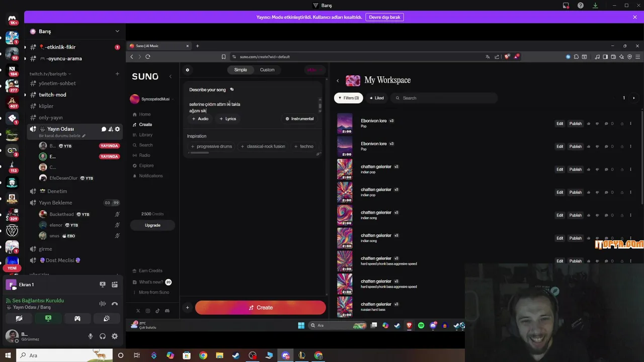Open Radio in Suno sidebar
This screenshot has height=362, width=644.
[x=144, y=155]
